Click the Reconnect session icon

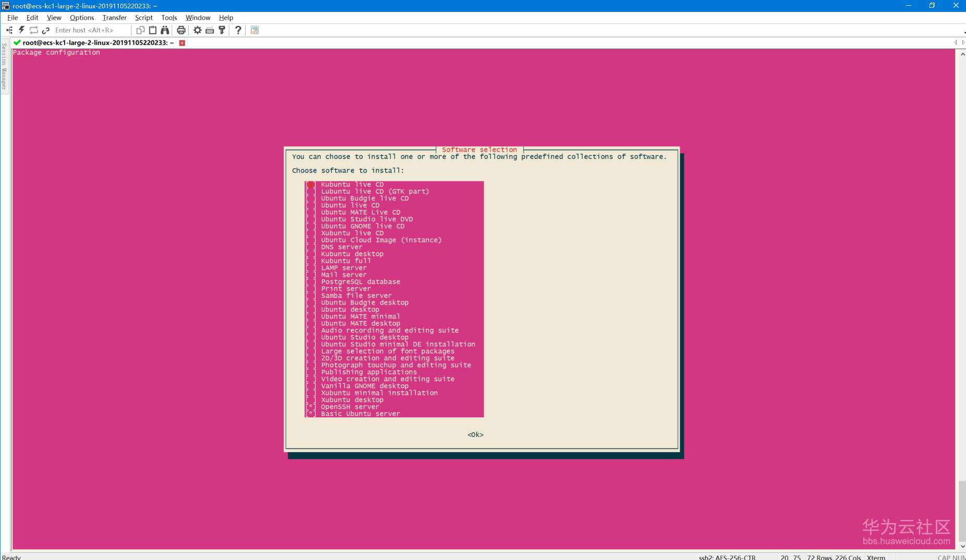34,30
